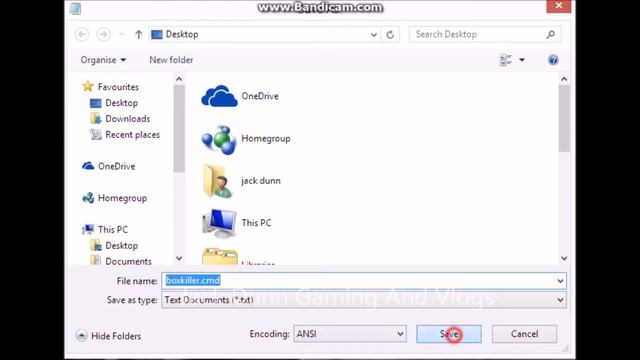Refresh the Desktop folder view
The image size is (640, 360).
pyautogui.click(x=390, y=35)
